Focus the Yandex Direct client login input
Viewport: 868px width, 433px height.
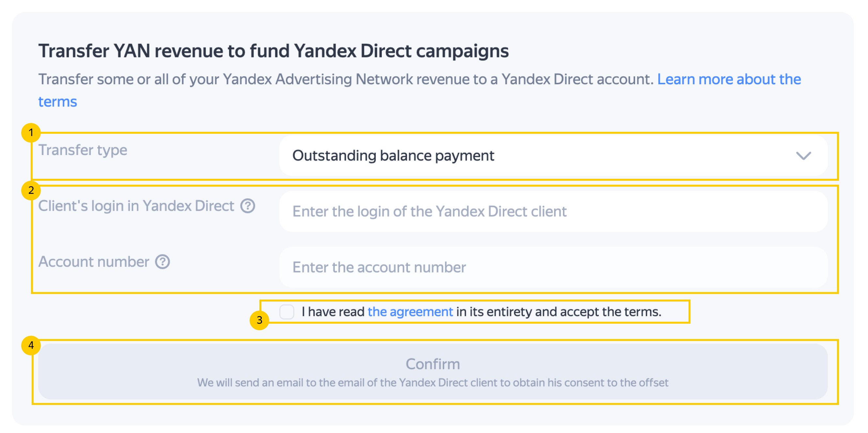coord(552,212)
